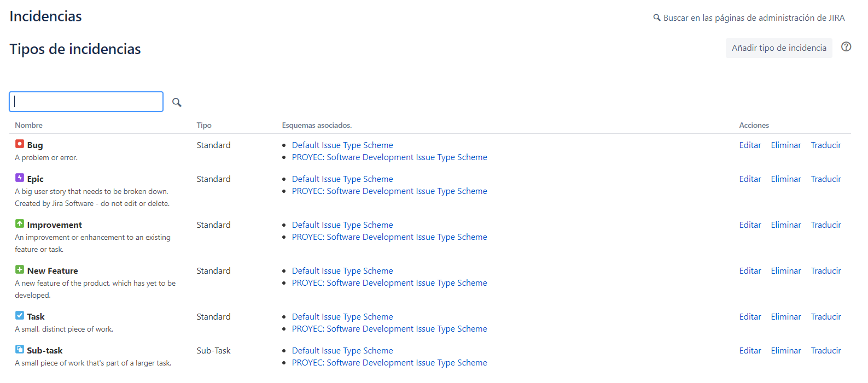Click the 'Esquemas asociados.' column header

point(317,125)
